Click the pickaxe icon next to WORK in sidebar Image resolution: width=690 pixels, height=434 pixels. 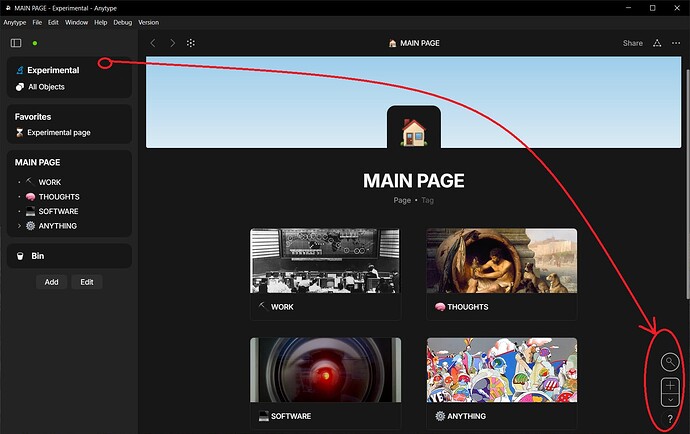(x=30, y=181)
